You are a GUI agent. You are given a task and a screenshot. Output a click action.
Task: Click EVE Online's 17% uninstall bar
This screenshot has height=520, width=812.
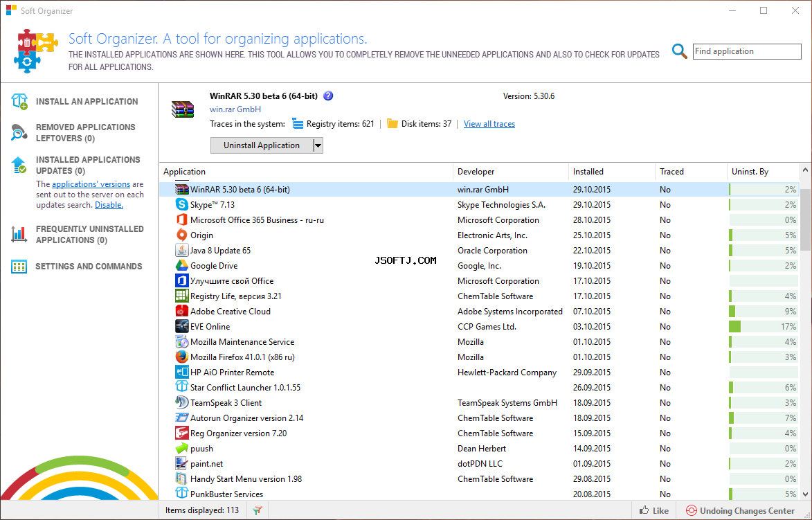pyautogui.click(x=764, y=326)
